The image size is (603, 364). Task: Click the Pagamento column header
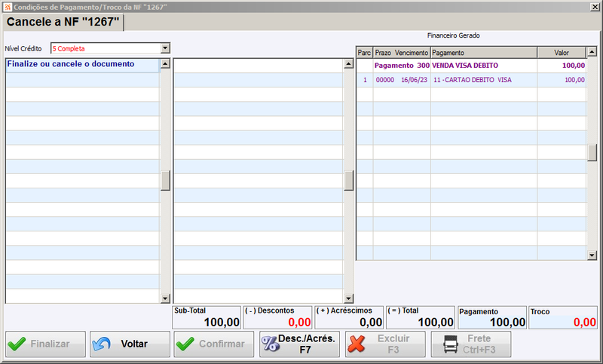(484, 53)
